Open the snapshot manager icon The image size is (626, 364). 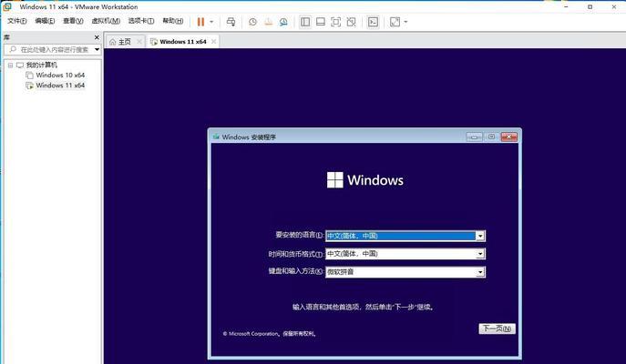[283, 22]
